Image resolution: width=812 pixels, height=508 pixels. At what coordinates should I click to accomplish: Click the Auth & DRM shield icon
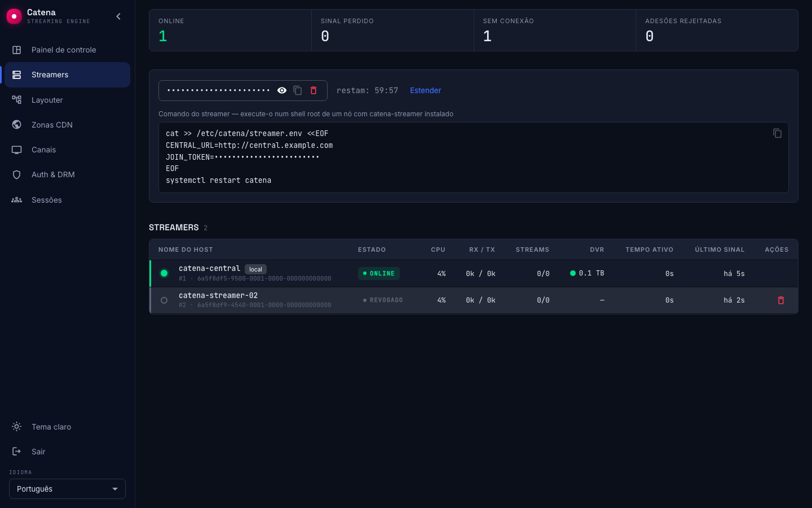pos(17,174)
